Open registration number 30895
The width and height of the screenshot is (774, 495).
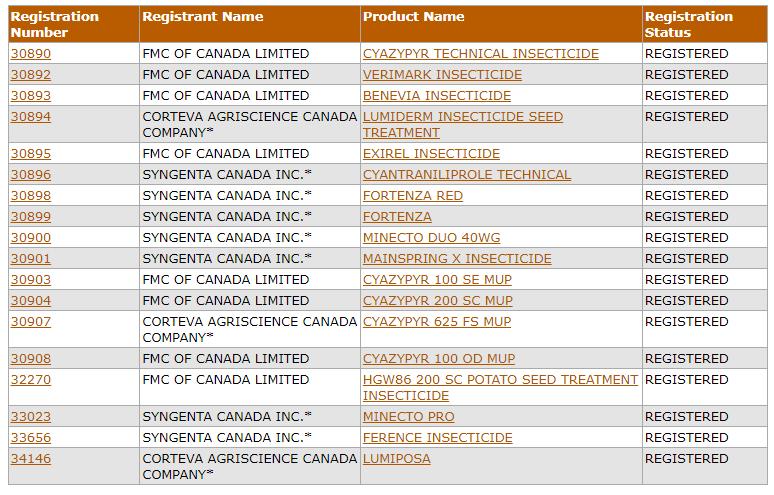pos(31,153)
